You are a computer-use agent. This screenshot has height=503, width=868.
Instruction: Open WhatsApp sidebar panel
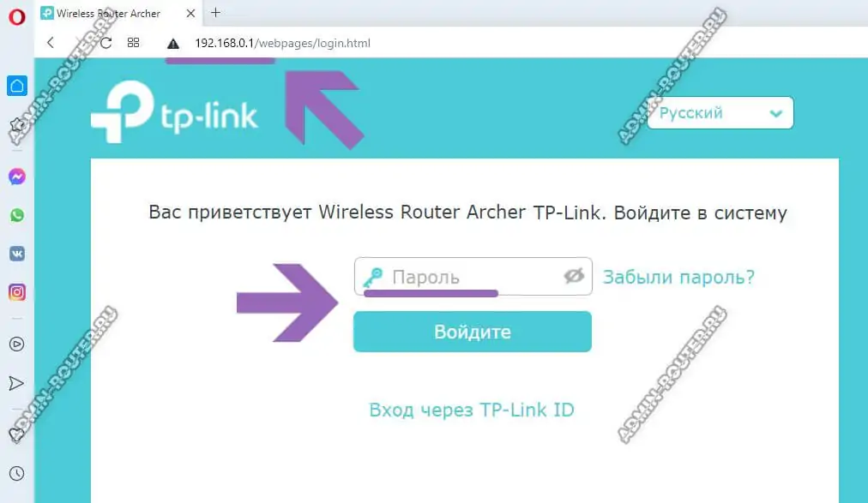17,215
